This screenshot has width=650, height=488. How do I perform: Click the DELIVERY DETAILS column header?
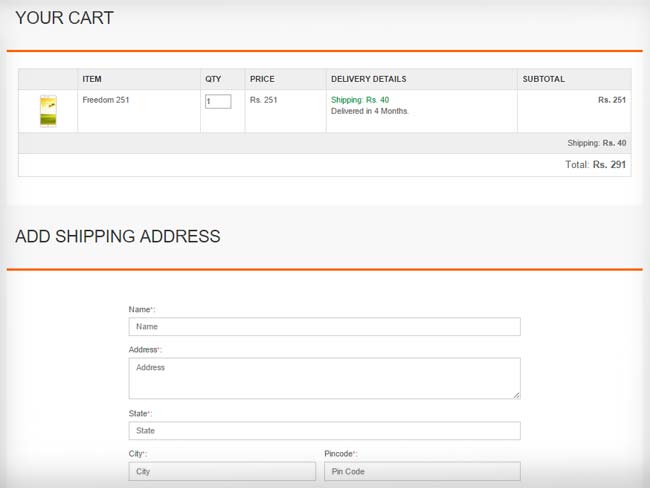pyautogui.click(x=368, y=79)
